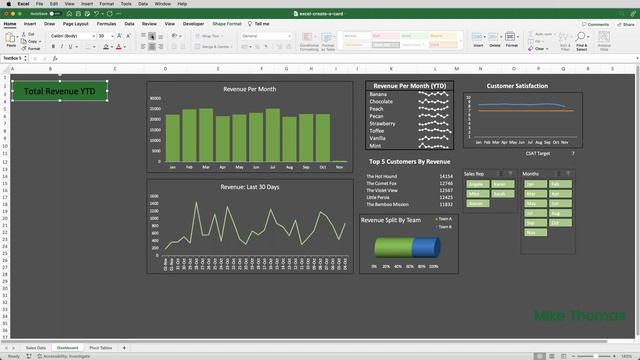Image resolution: width=640 pixels, height=360 pixels.
Task: Toggle the Months slicer multi-select icon
Action: (x=558, y=173)
